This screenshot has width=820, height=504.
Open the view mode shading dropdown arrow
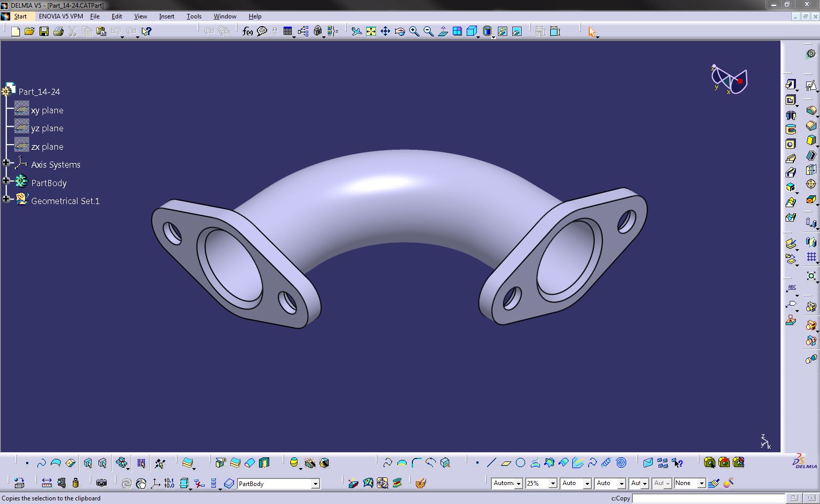[493, 37]
